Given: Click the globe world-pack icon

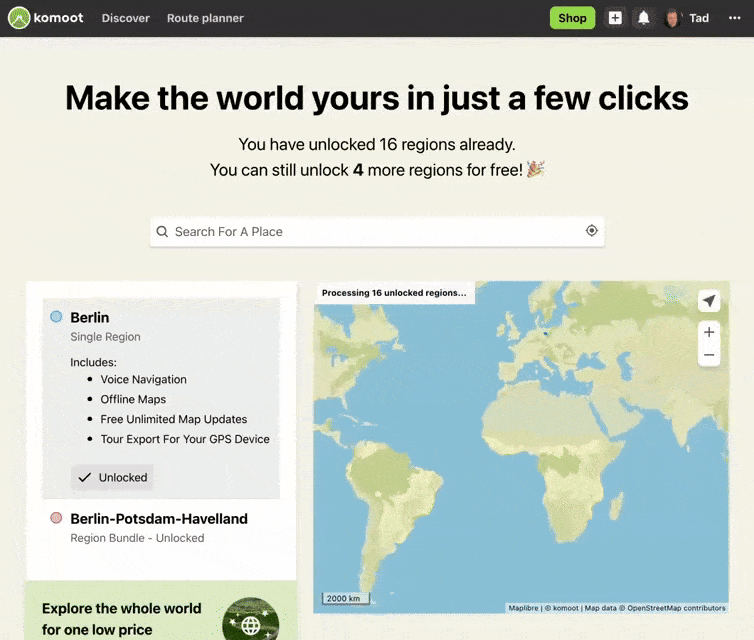Looking at the screenshot, I should click(251, 624).
